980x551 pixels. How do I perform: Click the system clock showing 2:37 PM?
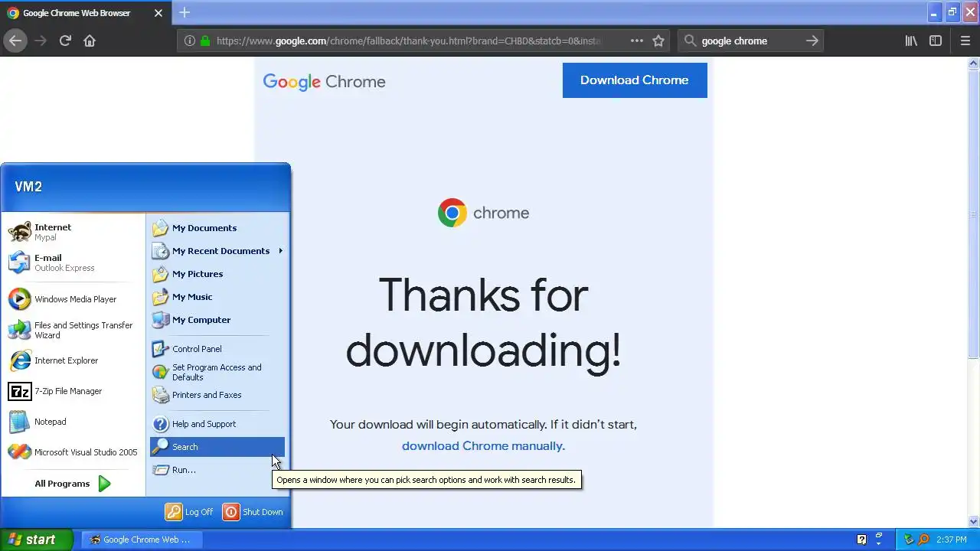952,540
